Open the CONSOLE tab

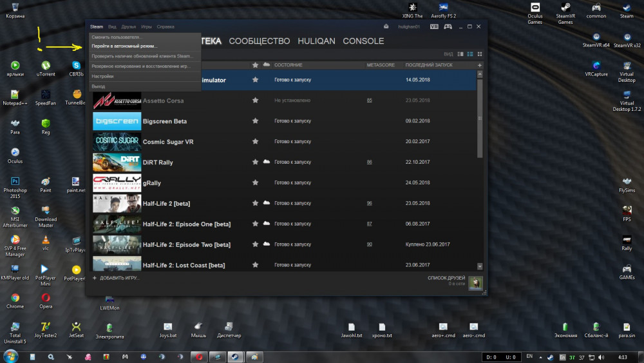point(363,41)
